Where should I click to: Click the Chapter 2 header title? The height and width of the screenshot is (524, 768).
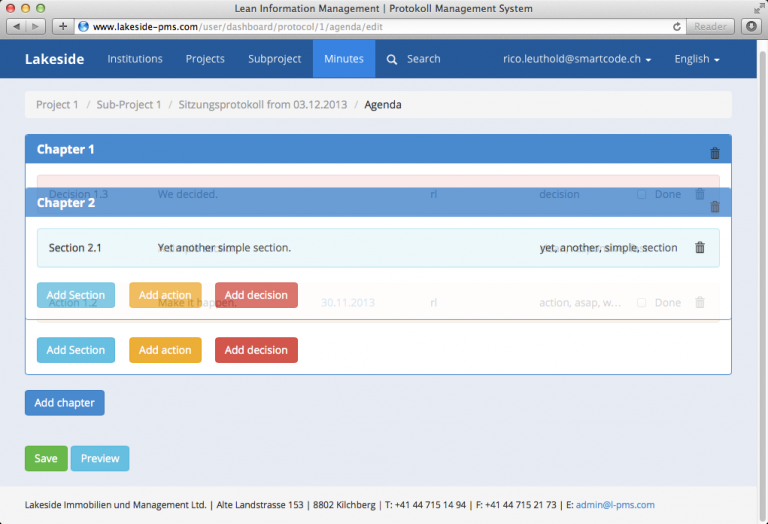(x=66, y=203)
